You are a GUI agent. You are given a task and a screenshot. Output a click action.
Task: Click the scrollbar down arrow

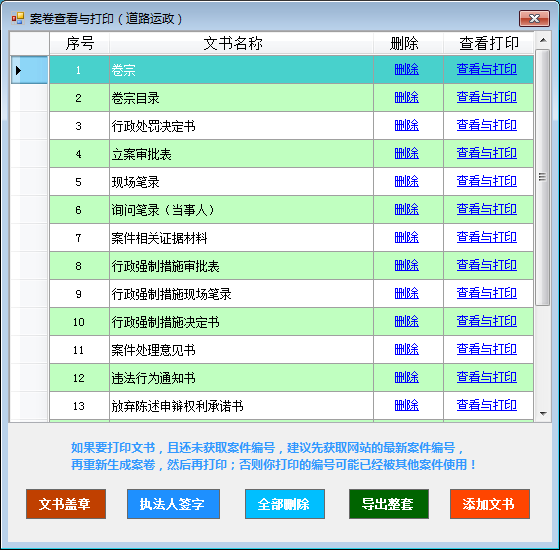(543, 414)
